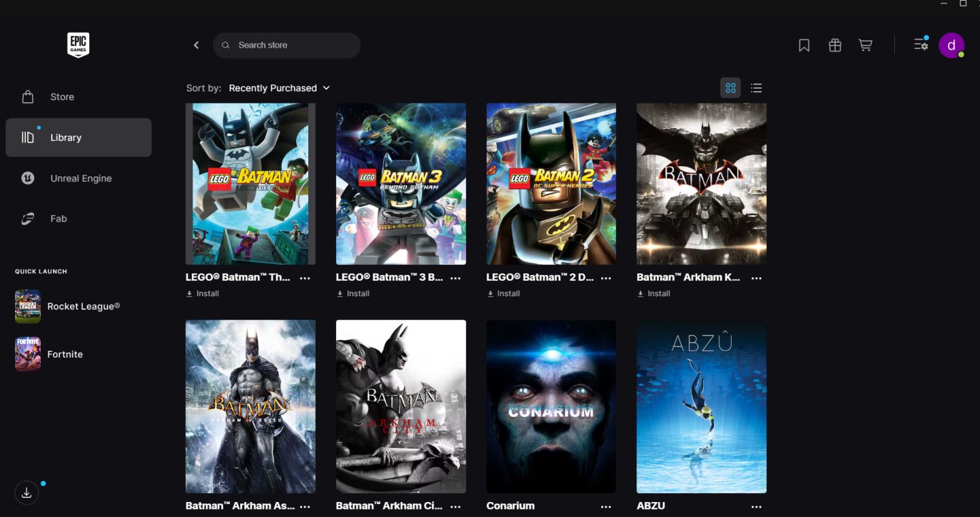The height and width of the screenshot is (517, 980).
Task: Select the LEGO Batman The Videogame cover art
Action: click(250, 184)
